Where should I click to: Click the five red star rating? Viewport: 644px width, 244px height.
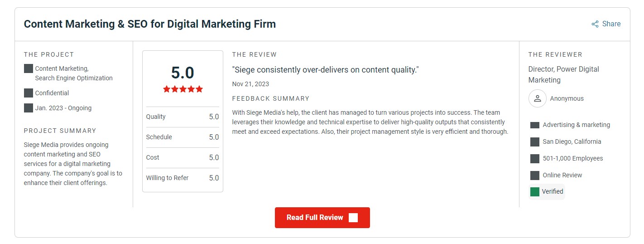(x=183, y=89)
